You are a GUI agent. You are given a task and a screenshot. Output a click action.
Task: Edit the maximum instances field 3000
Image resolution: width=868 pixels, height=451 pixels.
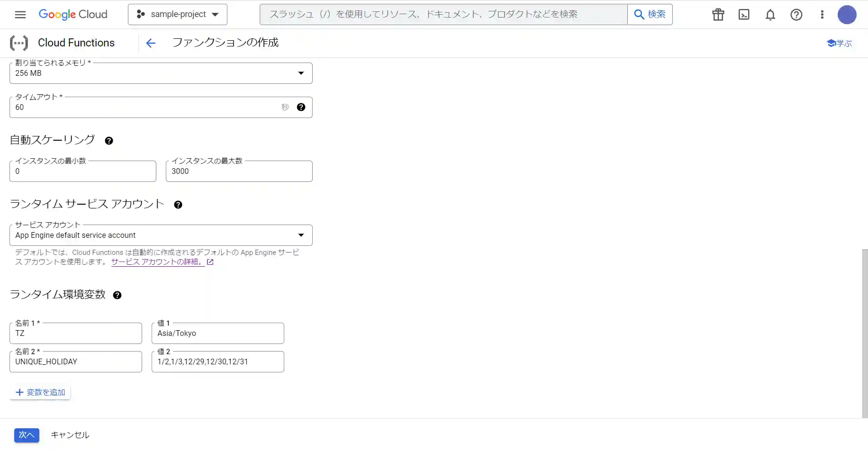click(239, 171)
